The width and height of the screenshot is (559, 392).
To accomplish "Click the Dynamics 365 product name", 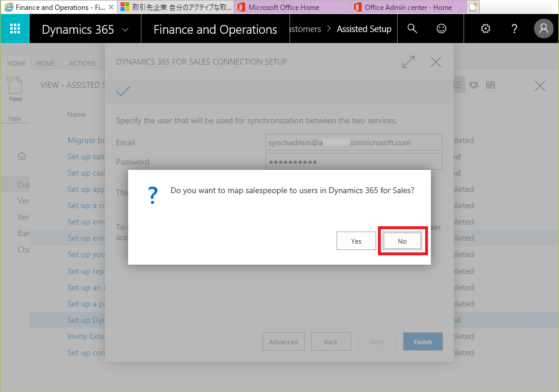I will [x=77, y=30].
